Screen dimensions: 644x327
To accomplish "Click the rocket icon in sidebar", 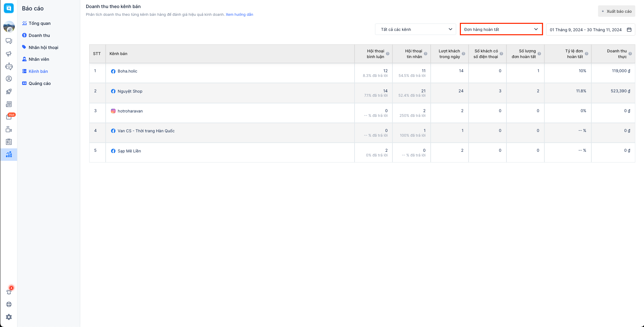I will click(x=9, y=92).
